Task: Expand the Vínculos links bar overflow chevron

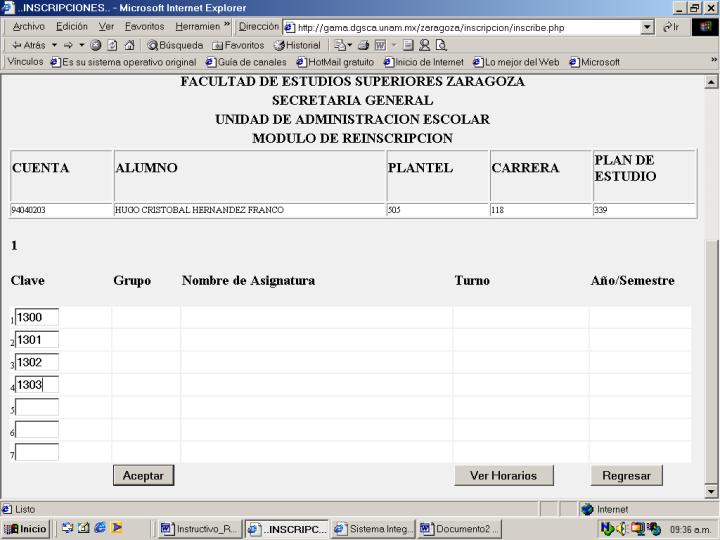Action: click(x=713, y=61)
